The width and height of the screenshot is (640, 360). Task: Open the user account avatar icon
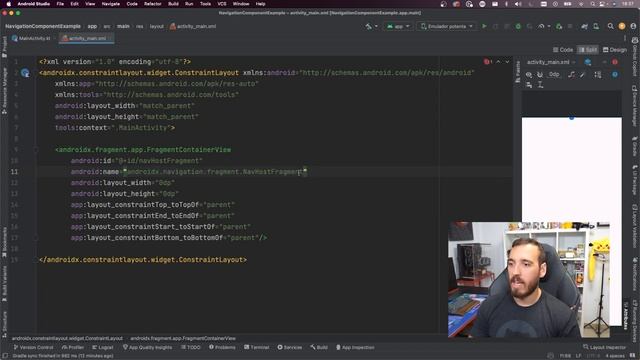pyautogui.click(x=633, y=26)
